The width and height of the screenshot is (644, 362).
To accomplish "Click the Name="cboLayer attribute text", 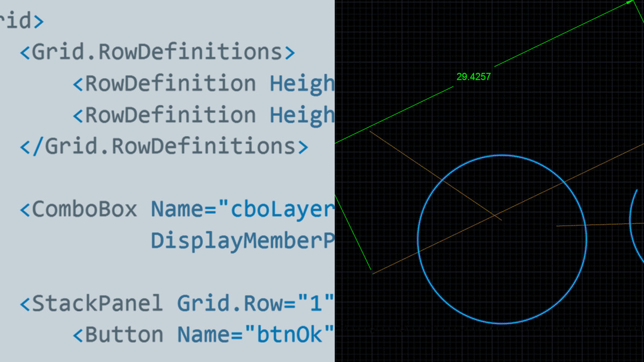I will pos(243,209).
